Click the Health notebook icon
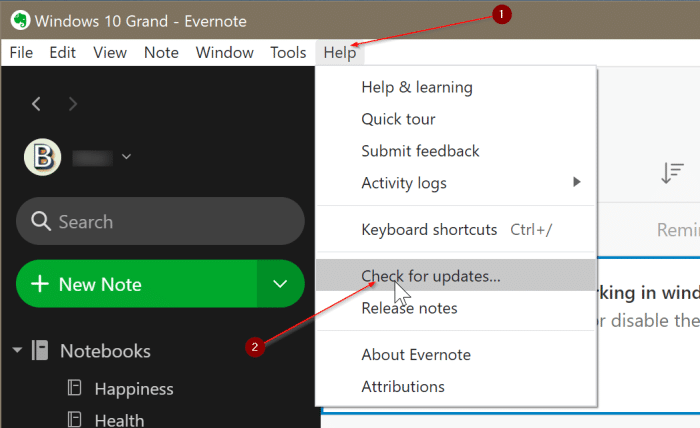700x428 pixels. (x=74, y=420)
